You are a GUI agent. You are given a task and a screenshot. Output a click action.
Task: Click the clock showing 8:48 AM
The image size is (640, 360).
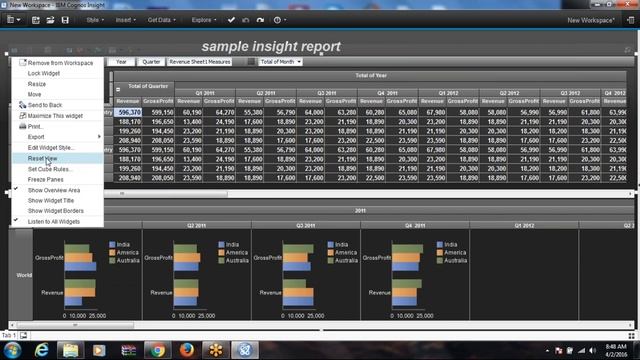[616, 347]
